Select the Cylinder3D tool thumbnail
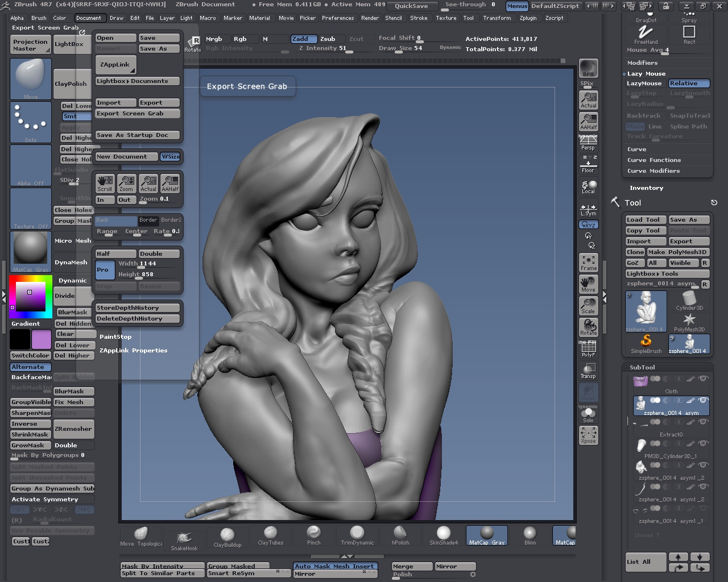Viewport: 728px width, 582px height. [x=689, y=301]
